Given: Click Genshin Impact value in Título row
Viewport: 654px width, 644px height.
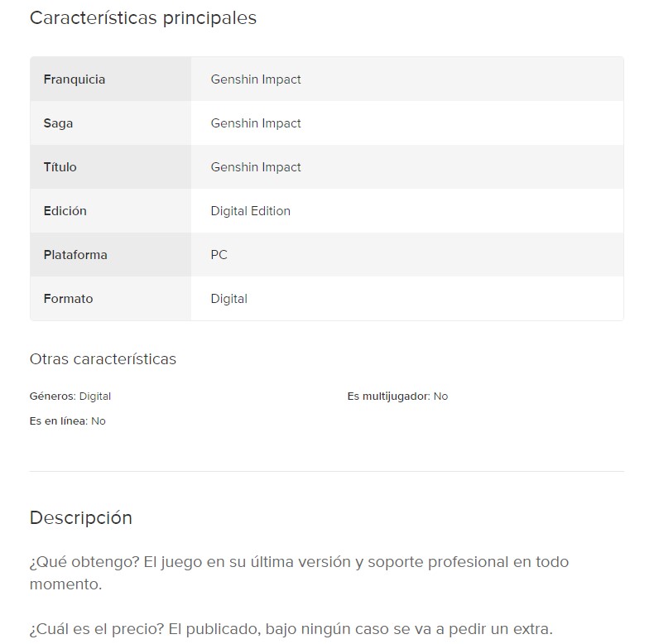Looking at the screenshot, I should [256, 167].
